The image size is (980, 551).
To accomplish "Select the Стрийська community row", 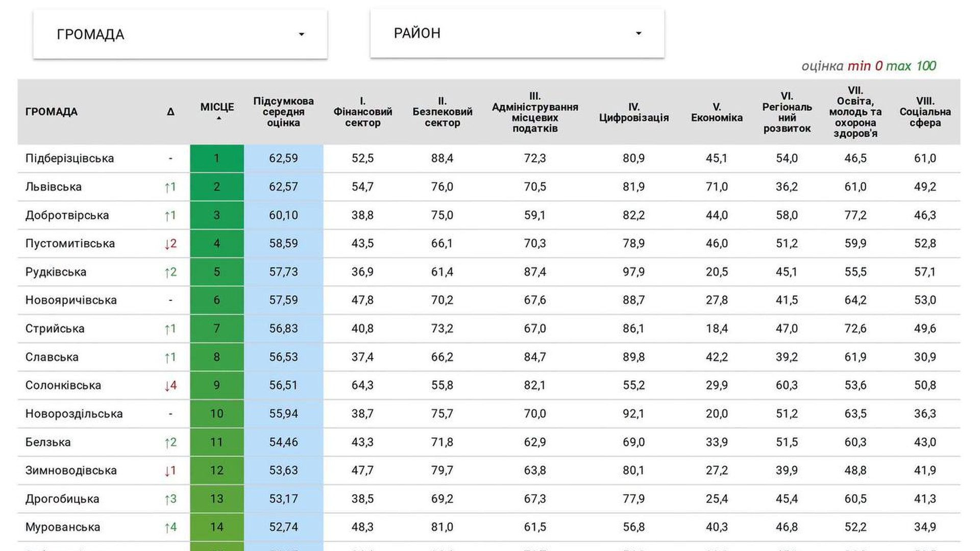I will pyautogui.click(x=489, y=329).
